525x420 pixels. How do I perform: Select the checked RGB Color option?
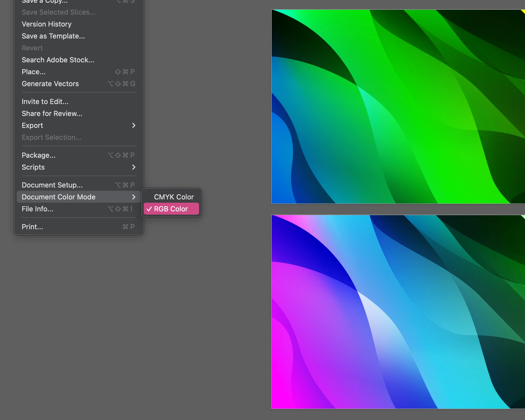171,209
